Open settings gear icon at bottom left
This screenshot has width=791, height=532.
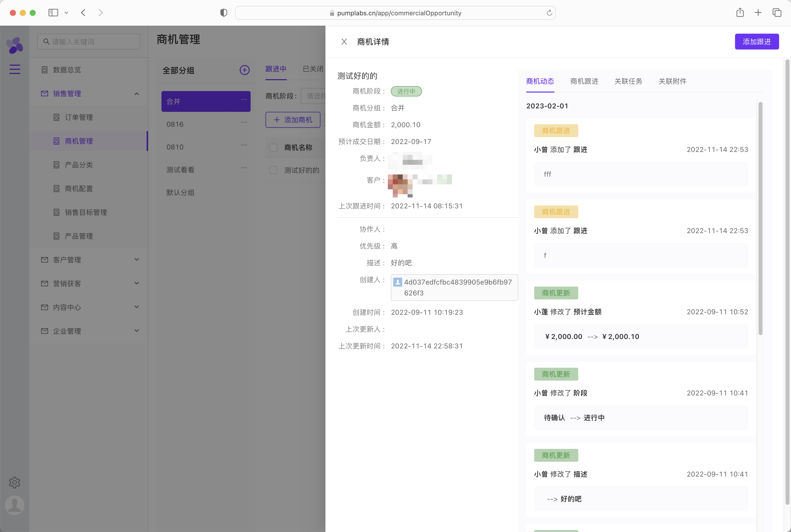click(15, 482)
